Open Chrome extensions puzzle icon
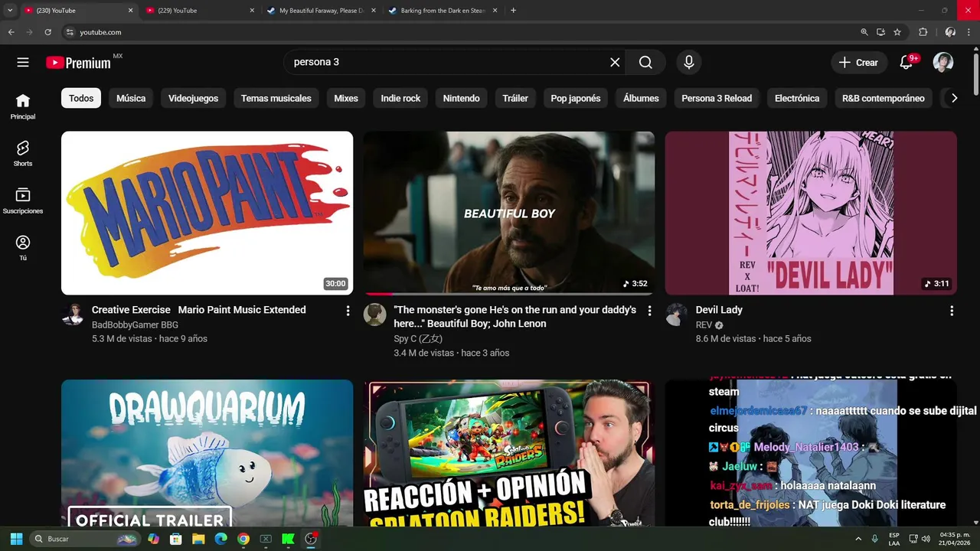Image resolution: width=980 pixels, height=551 pixels. pos(923,32)
